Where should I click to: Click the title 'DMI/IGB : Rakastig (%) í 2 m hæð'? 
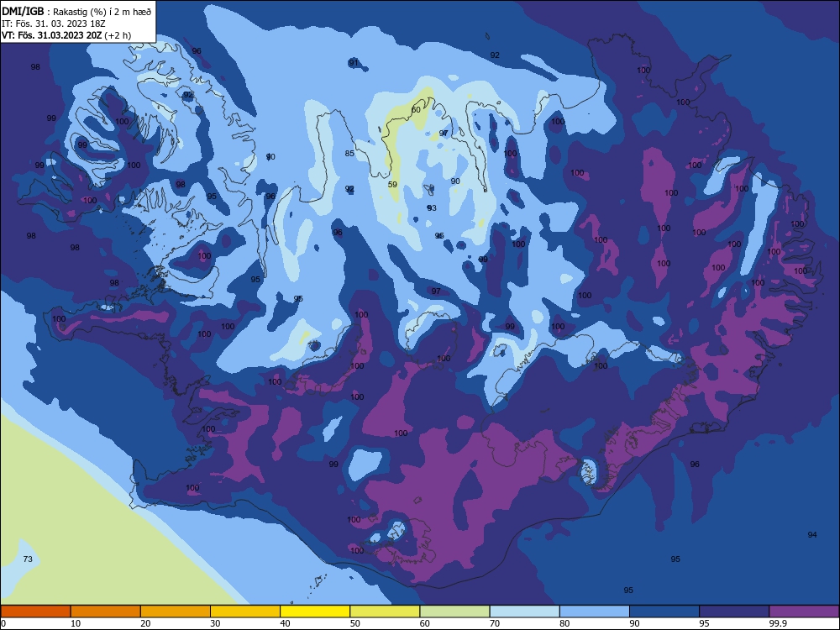tap(76, 11)
